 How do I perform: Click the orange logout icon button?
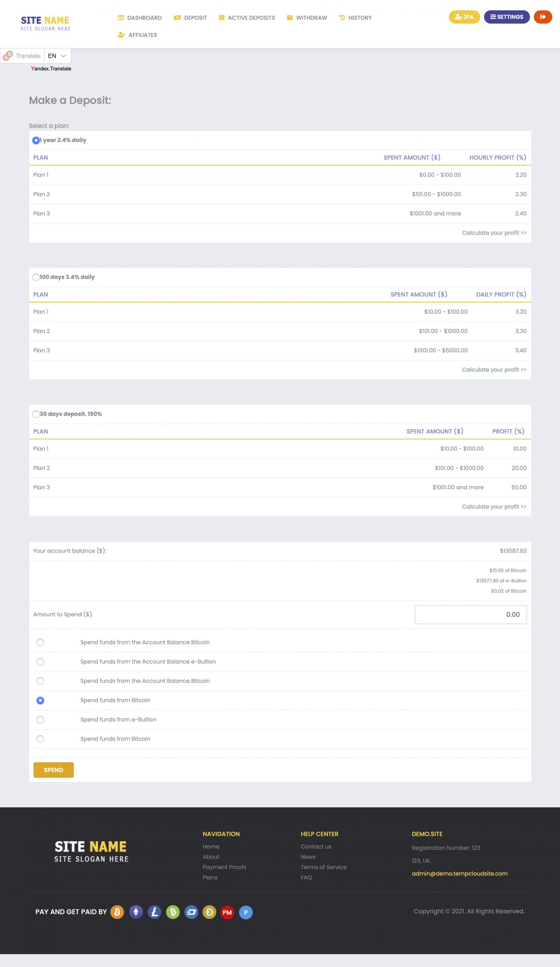(542, 17)
